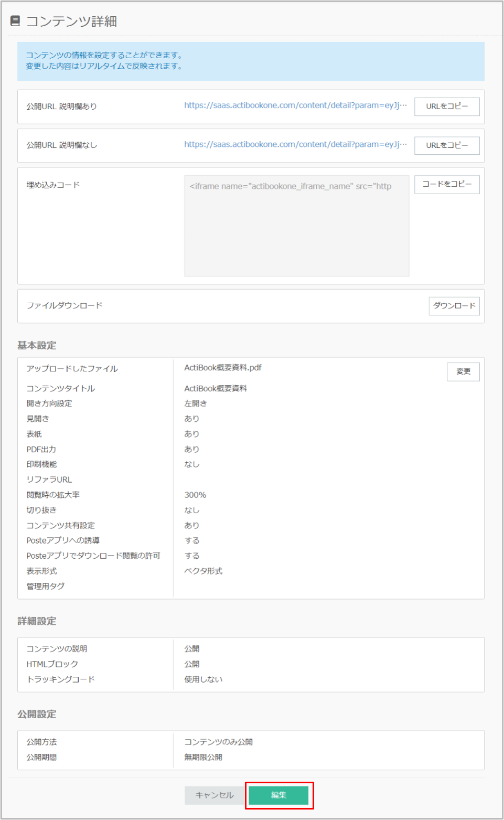This screenshot has width=504, height=820.
Task: Click 変更 to change the uploaded file
Action: click(463, 371)
